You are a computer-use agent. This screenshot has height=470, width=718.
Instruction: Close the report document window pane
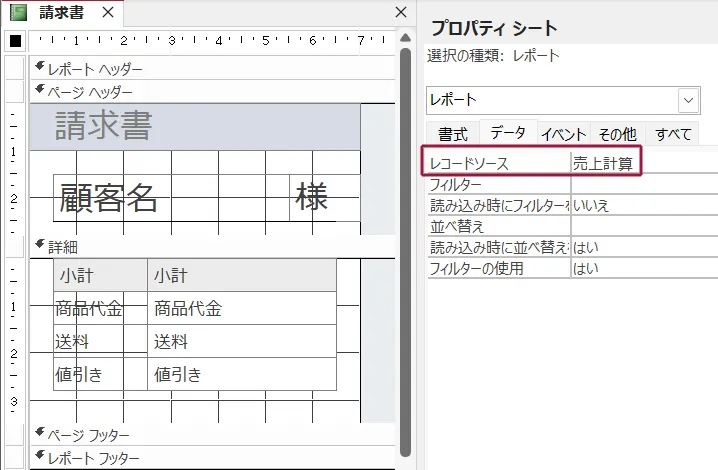(401, 13)
